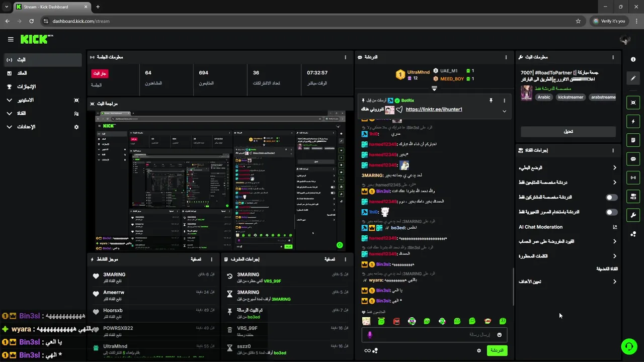The width and height of the screenshot is (644, 362).
Task: Open chat settings gear beside the send button
Action: (479, 350)
